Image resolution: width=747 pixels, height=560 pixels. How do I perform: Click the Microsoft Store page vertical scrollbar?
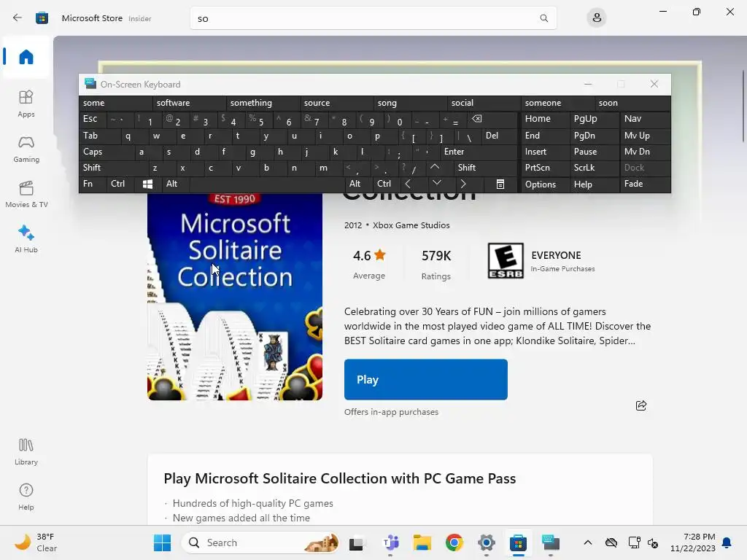743,106
